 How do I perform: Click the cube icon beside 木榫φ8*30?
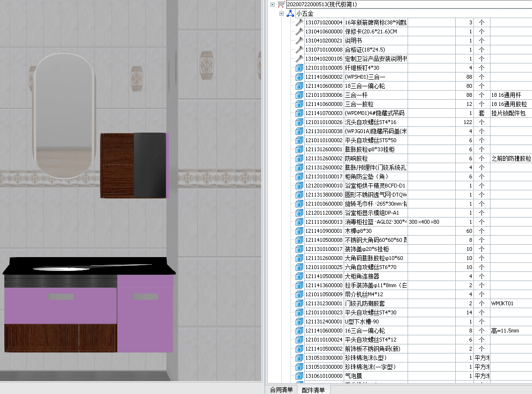(x=299, y=231)
